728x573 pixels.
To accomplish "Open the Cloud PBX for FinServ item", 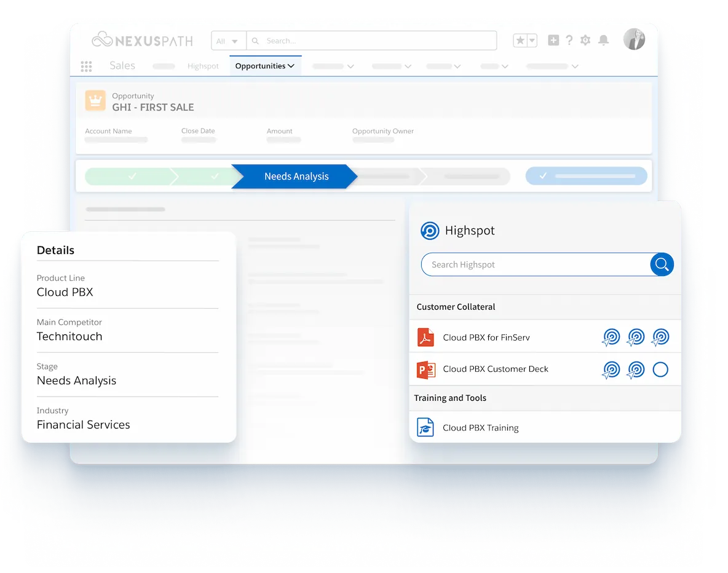I will 486,338.
